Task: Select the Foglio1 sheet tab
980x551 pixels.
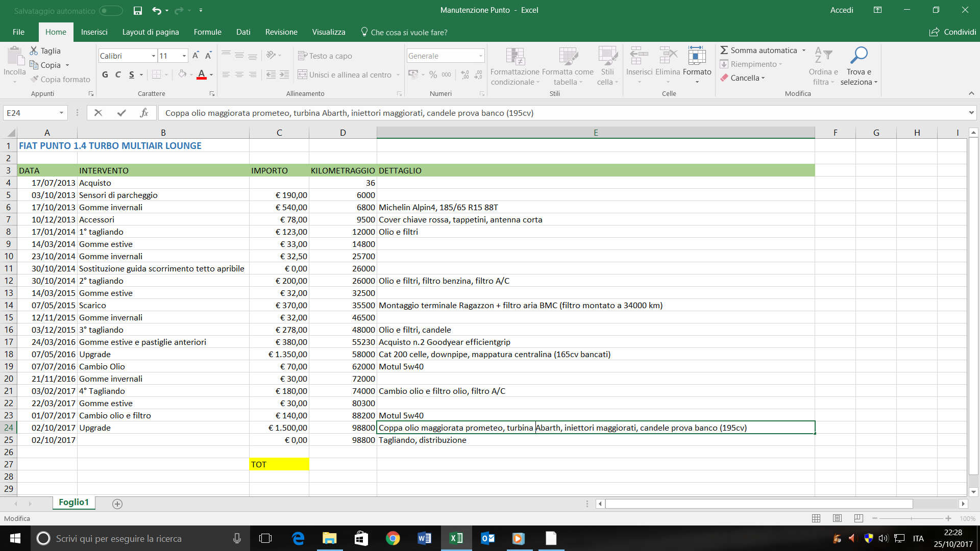Action: point(73,503)
